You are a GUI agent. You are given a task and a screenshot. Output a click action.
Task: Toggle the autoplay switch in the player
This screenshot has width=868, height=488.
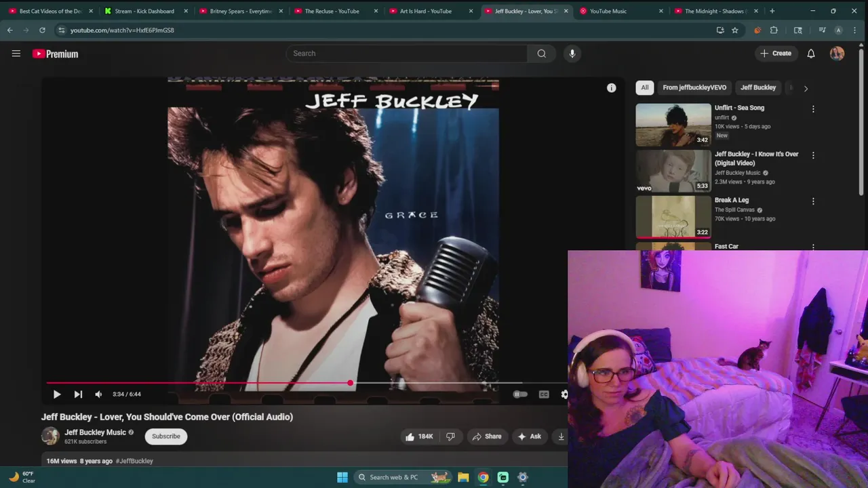tap(520, 394)
